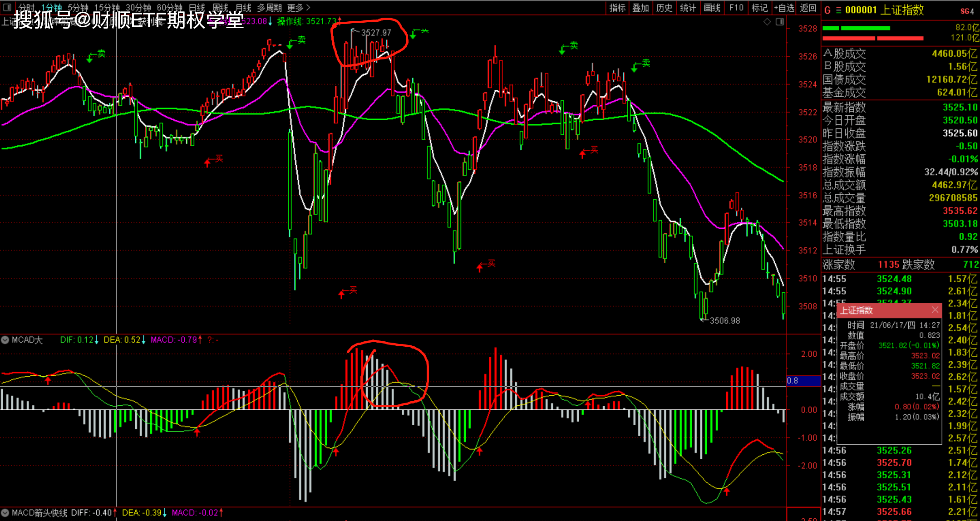Toggle the left panel icon at top-left

[x=7, y=7]
